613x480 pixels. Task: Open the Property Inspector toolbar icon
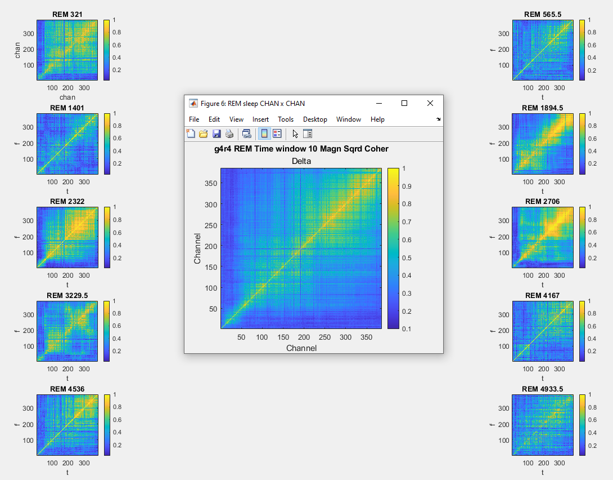coord(308,134)
